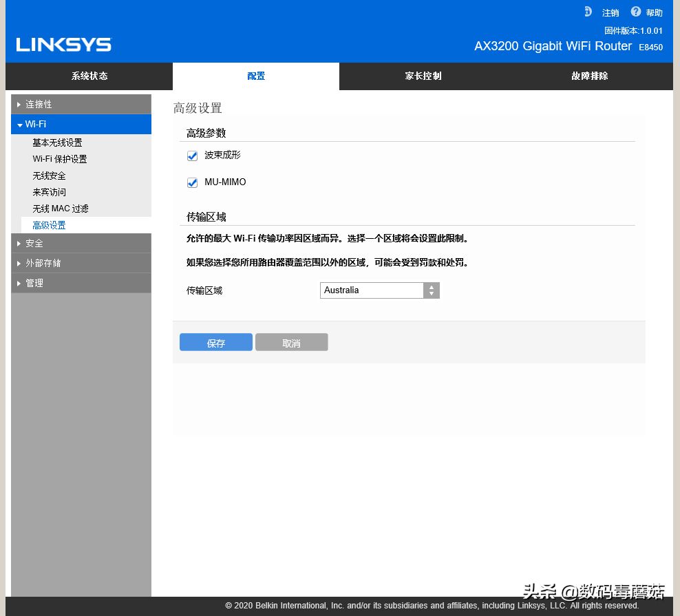The width and height of the screenshot is (680, 616).
Task: Toggle the MU-MIMO checkbox
Action: coord(192,182)
